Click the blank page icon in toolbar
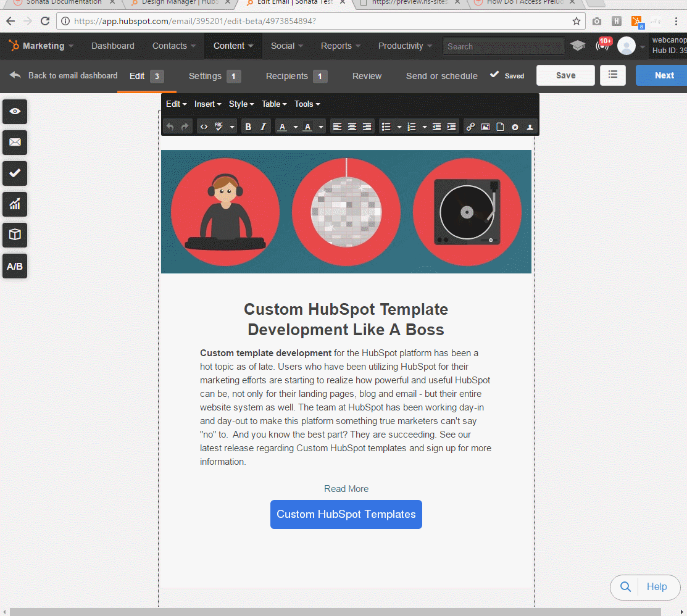Viewport: 687px width, 616px height. coord(501,127)
